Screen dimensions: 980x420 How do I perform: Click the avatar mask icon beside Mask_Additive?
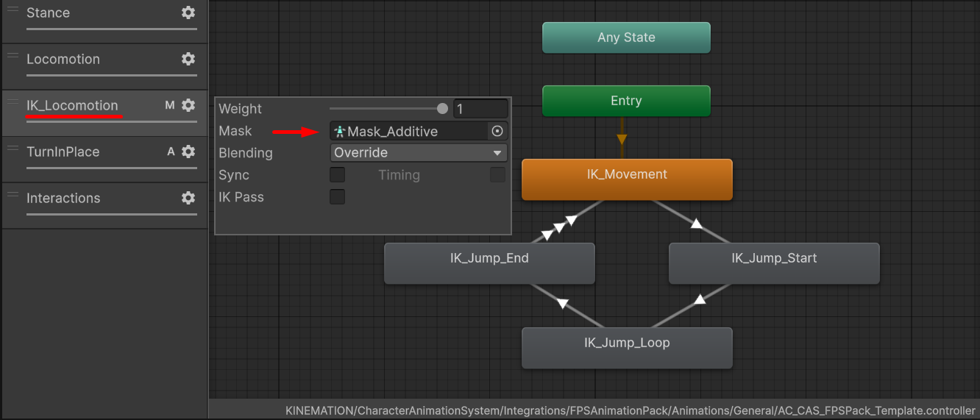coord(339,131)
